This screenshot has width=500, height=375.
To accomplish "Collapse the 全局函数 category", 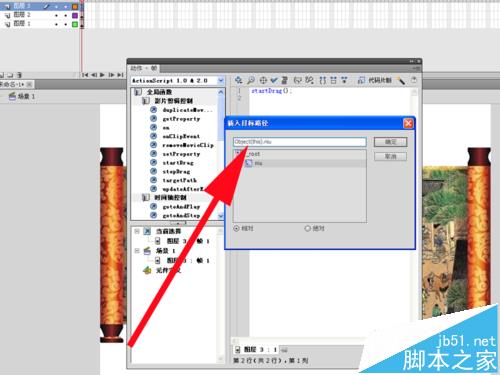I will click(x=138, y=92).
